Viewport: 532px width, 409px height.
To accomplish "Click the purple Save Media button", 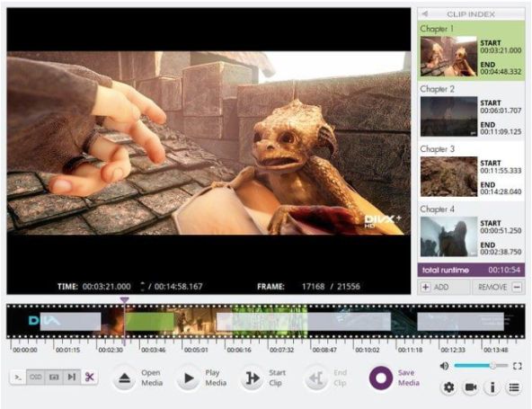I will (x=381, y=378).
